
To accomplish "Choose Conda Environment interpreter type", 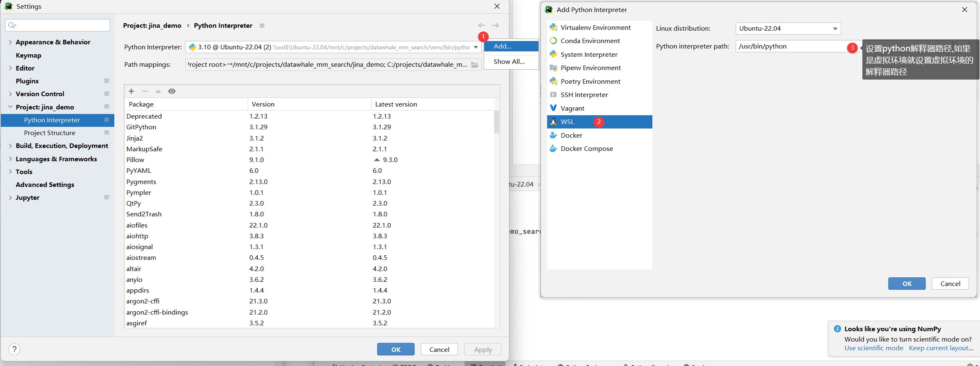I will [599, 41].
